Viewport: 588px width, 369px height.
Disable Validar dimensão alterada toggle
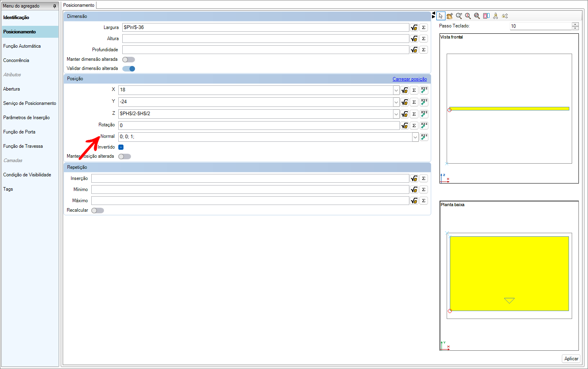129,69
